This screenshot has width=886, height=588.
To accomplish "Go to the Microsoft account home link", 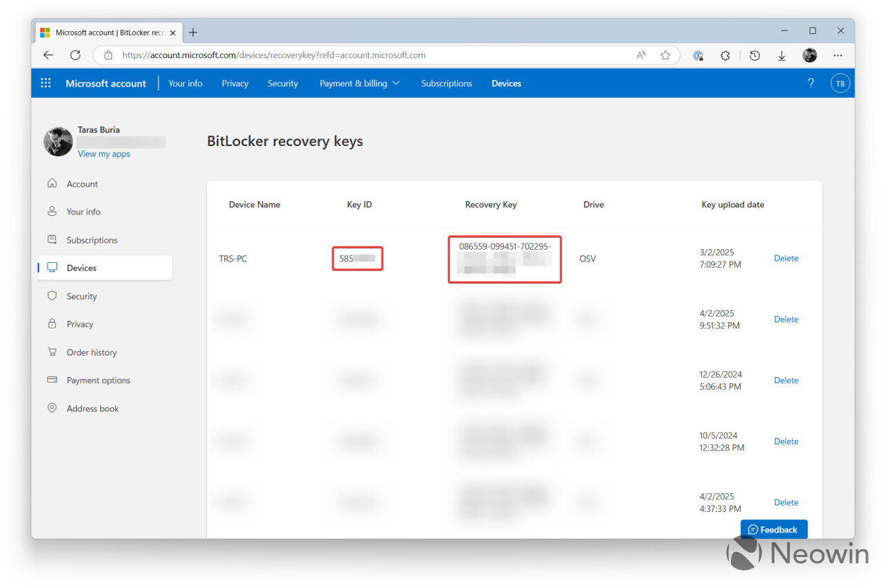I will [x=106, y=83].
